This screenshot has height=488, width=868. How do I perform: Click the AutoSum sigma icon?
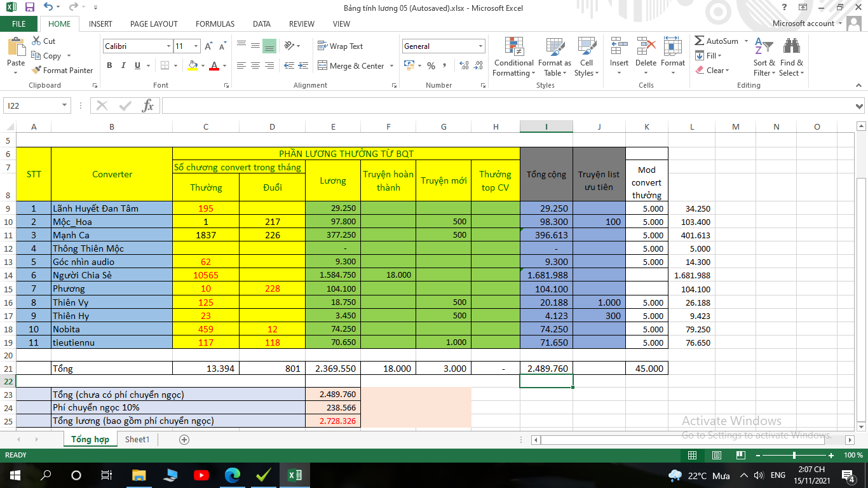(700, 41)
